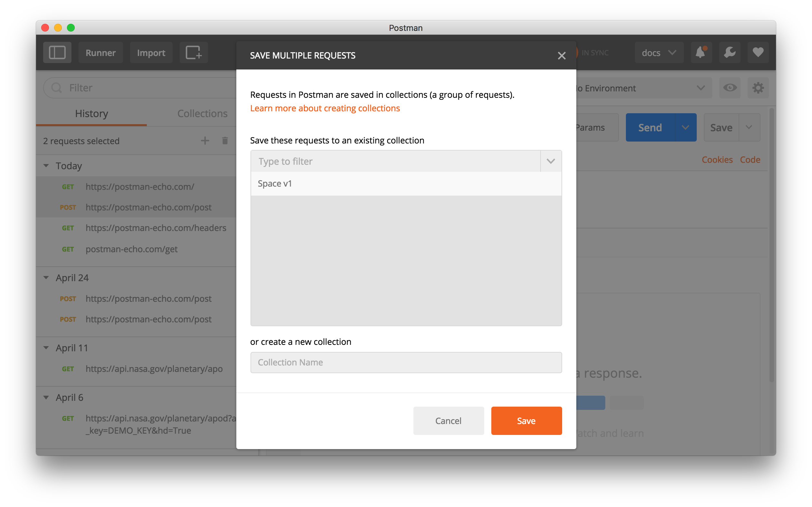Expand the collection filter dropdown arrow

[551, 161]
